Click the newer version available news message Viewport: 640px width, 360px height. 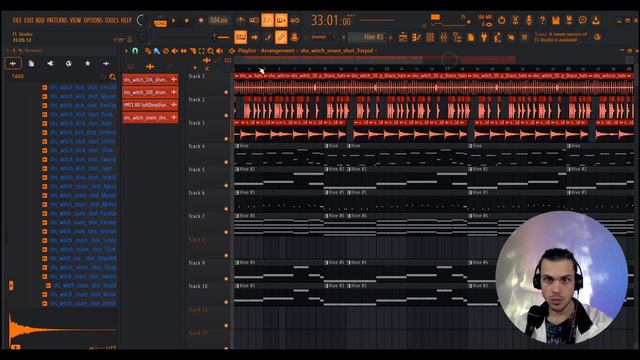point(560,37)
